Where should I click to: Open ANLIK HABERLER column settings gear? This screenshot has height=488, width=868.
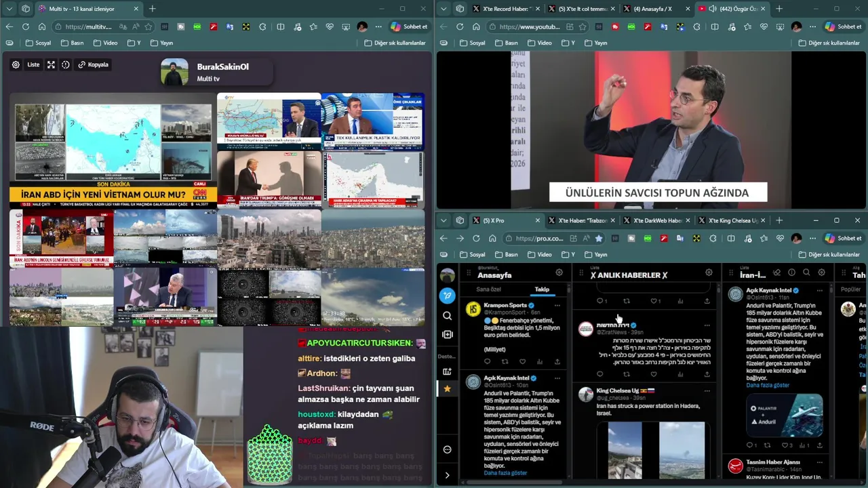click(x=709, y=272)
